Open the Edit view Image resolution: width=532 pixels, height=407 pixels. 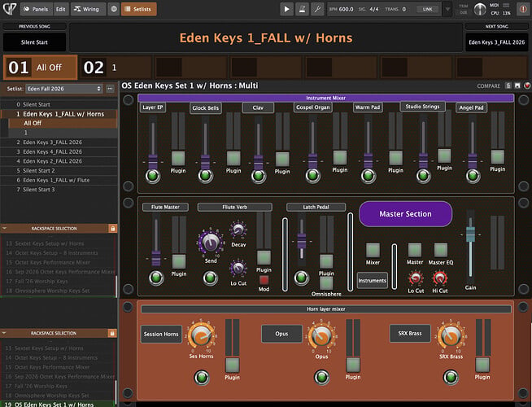(61, 9)
